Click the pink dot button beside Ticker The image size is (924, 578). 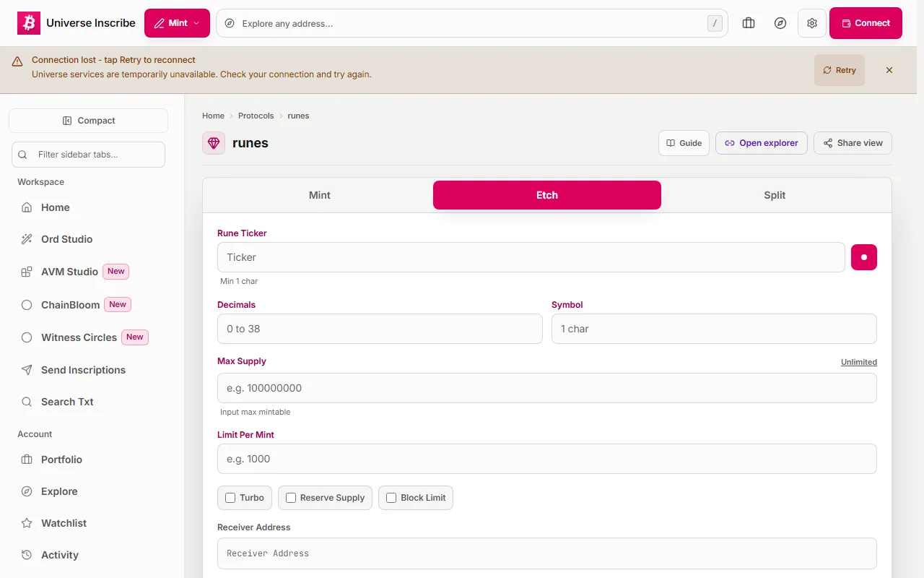click(x=864, y=257)
